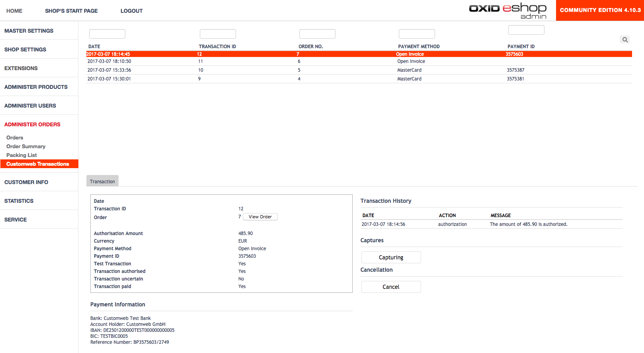This screenshot has width=644, height=353.
Task: Switch to the Transaction tab
Action: click(x=102, y=181)
